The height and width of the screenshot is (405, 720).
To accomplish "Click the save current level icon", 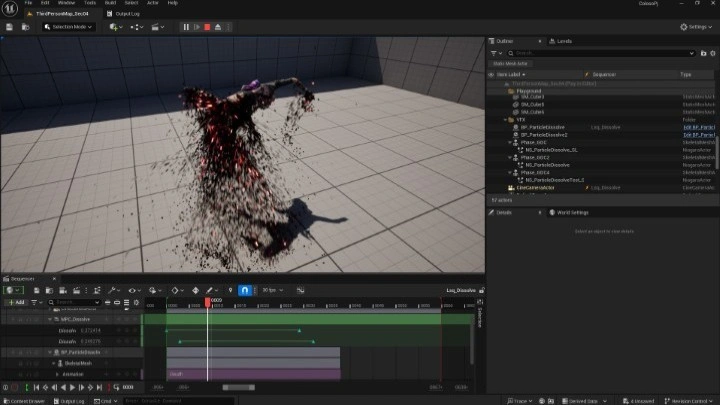I will (11, 27).
